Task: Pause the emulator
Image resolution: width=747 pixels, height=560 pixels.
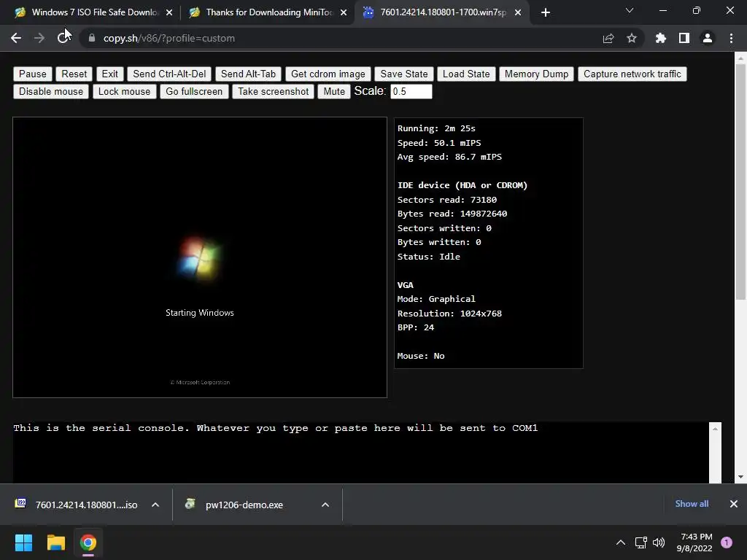Action: click(x=32, y=74)
